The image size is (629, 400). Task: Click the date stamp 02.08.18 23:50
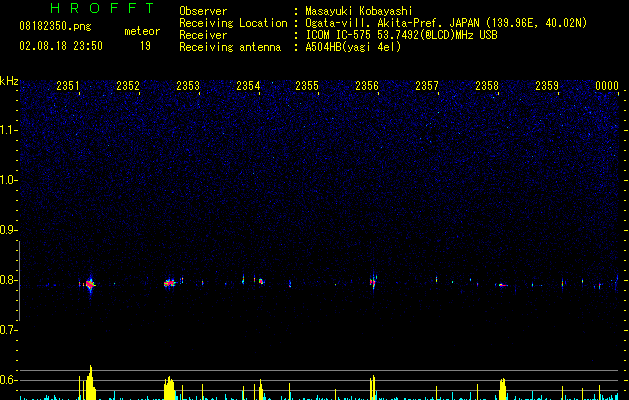coord(61,46)
